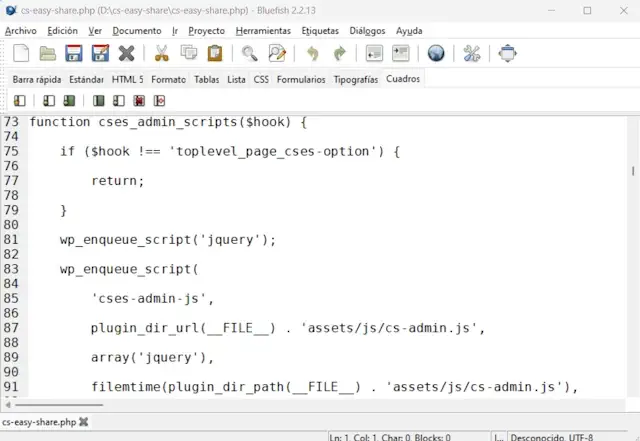Switch to the Tablas tab
The width and height of the screenshot is (640, 441).
(x=207, y=79)
